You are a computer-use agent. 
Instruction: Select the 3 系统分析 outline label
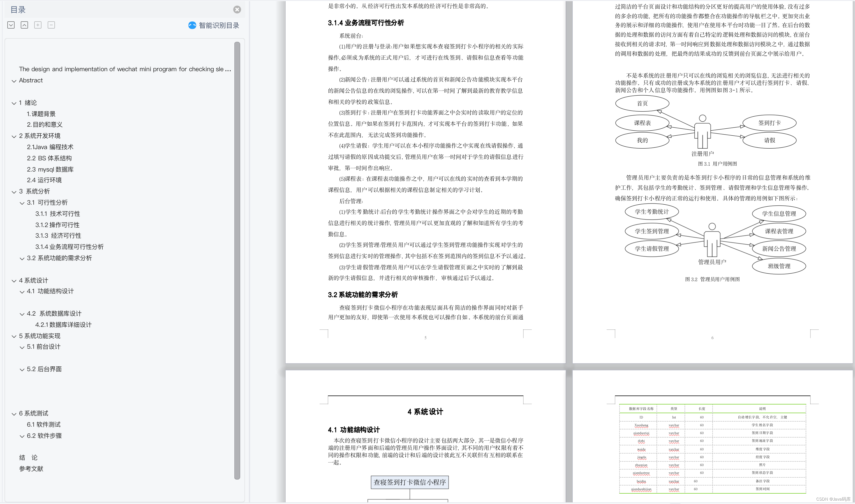[x=34, y=191]
